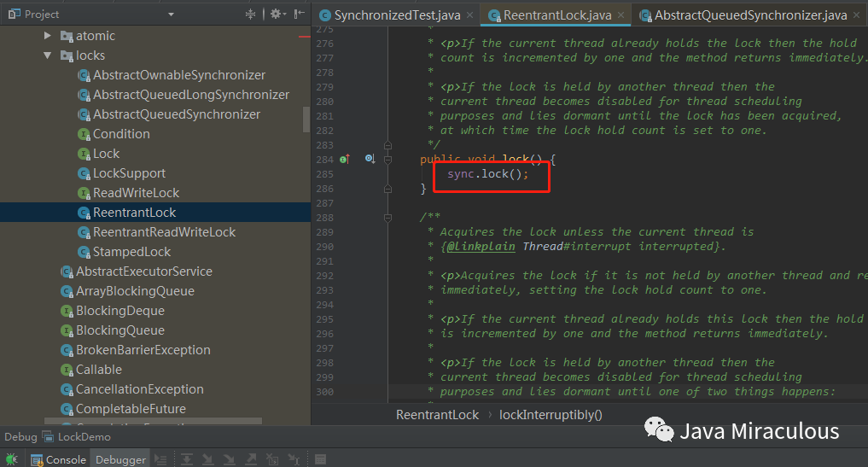This screenshot has height=467, width=868.
Task: Select ReentrantReadWriteLock in project tree
Action: pos(157,232)
